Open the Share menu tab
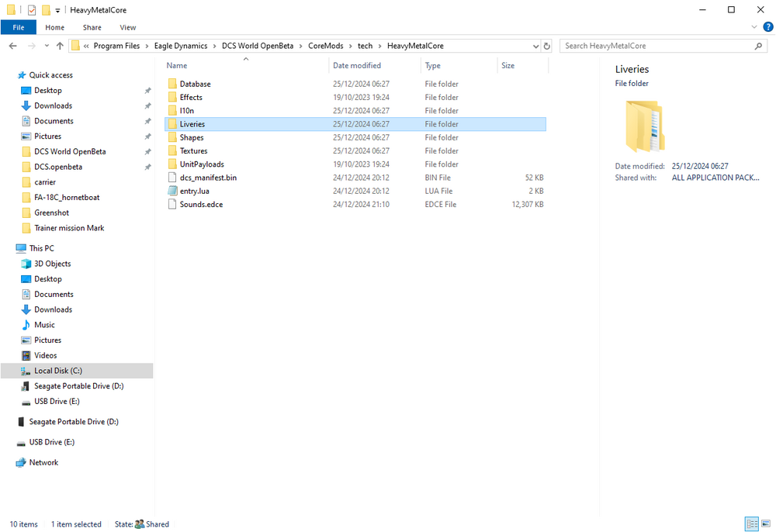The height and width of the screenshot is (532, 776). tap(92, 26)
